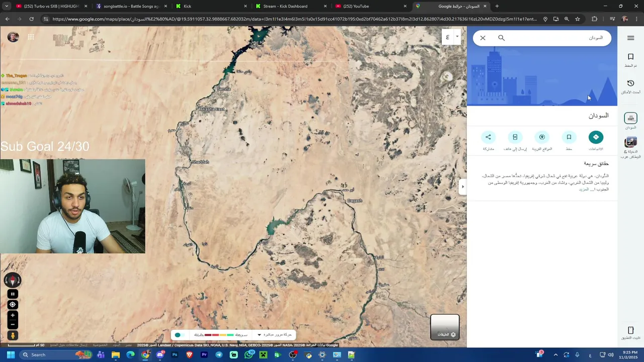Image resolution: width=644 pixels, height=362 pixels.
Task: Open WhatsApp from the taskbar
Action: pos(249,355)
